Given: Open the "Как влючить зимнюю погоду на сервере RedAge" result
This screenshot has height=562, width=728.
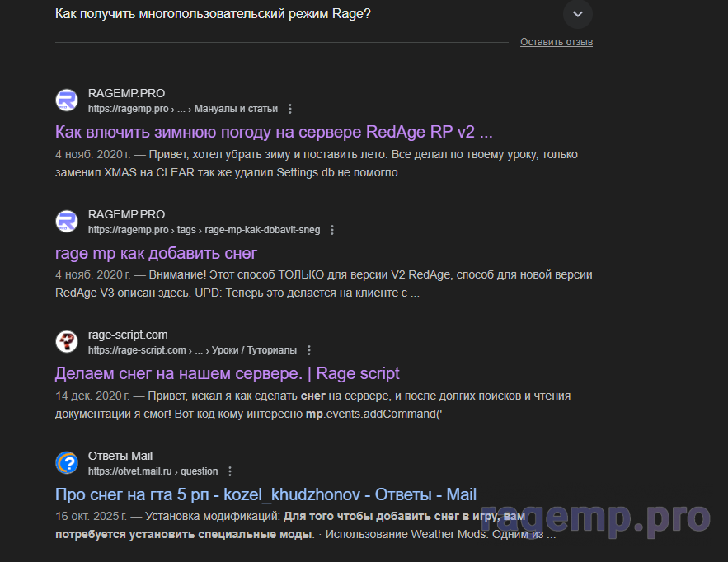Looking at the screenshot, I should pos(274,132).
